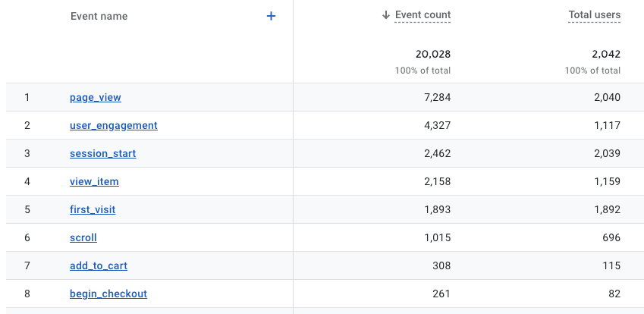The image size is (644, 314).
Task: Open the scroll event link
Action: [83, 237]
